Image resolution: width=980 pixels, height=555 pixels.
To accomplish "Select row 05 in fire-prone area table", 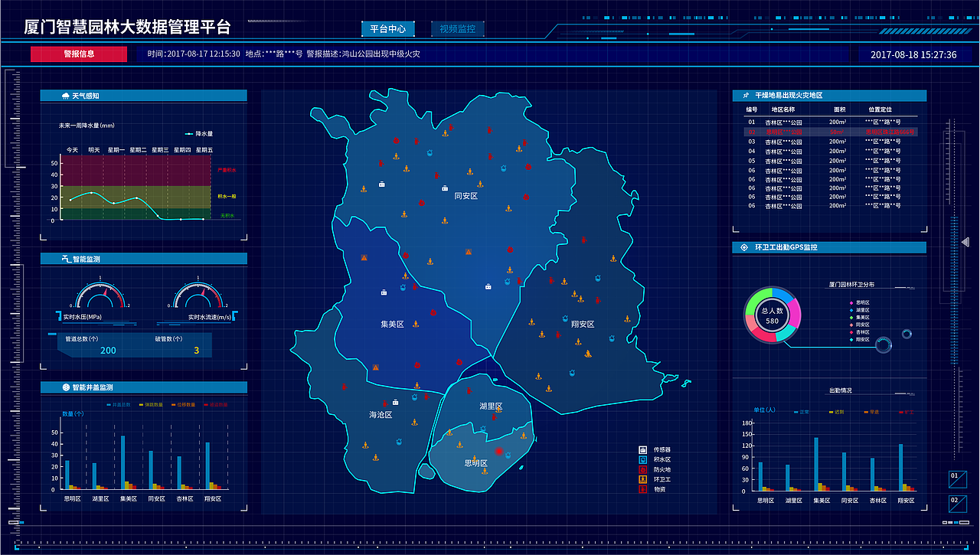I will [x=830, y=161].
